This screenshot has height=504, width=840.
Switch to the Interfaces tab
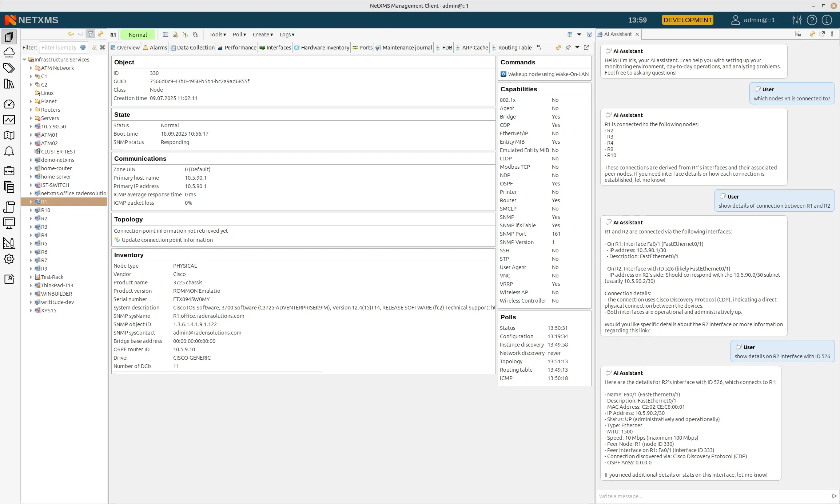click(x=278, y=47)
